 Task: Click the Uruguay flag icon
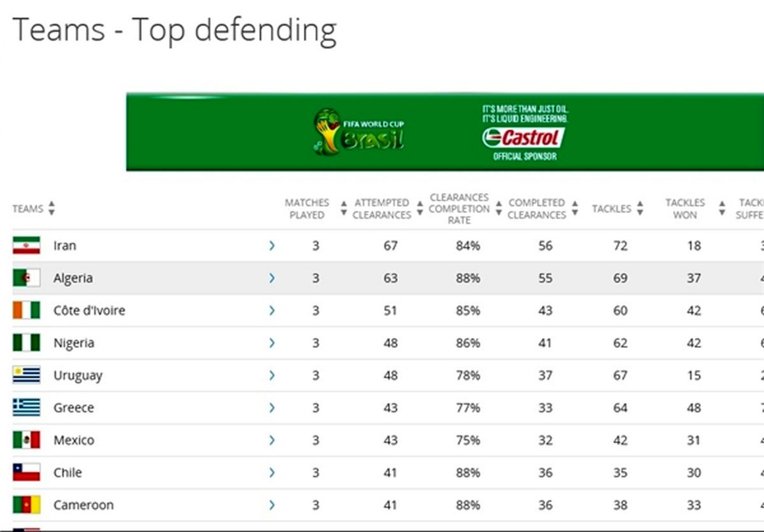pyautogui.click(x=26, y=375)
